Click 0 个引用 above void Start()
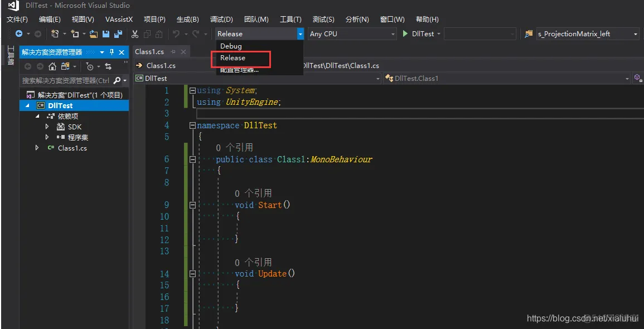The height and width of the screenshot is (329, 644). point(253,193)
